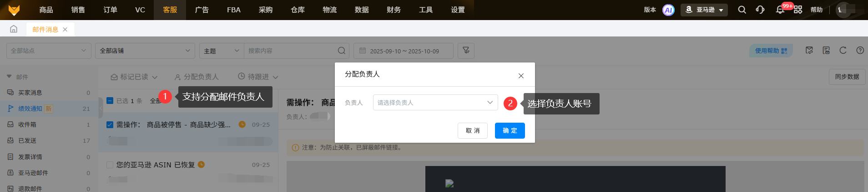Click the search magnifier in top bar

tap(742, 10)
